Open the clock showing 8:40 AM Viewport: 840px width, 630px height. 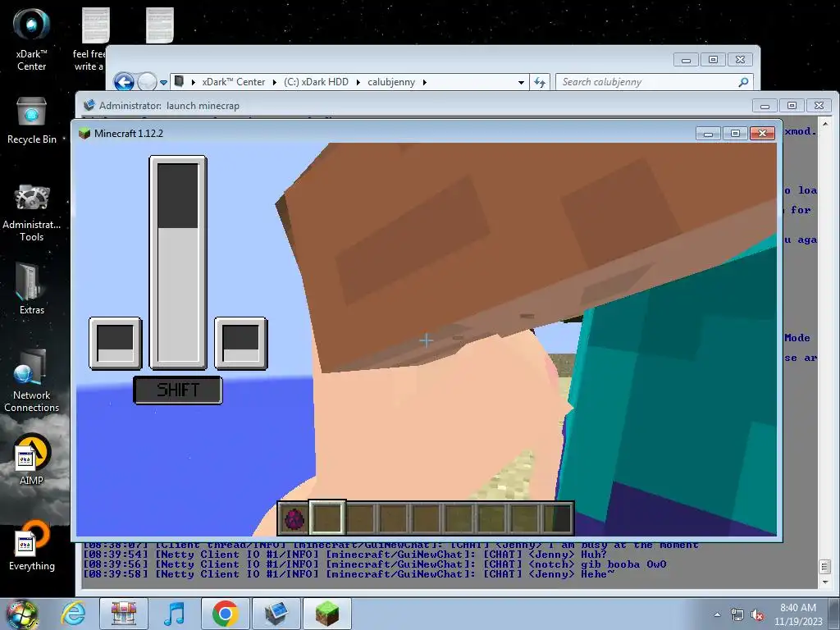pos(798,614)
